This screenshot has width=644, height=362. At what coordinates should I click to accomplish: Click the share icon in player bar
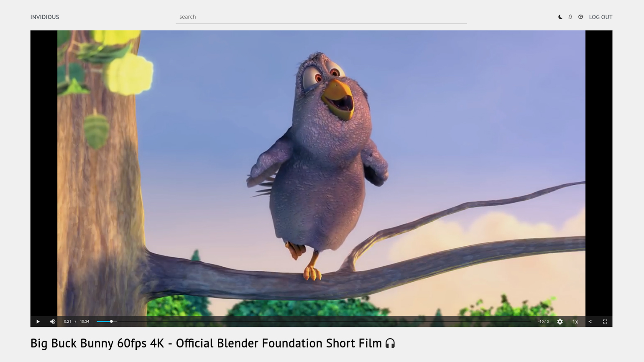point(590,321)
